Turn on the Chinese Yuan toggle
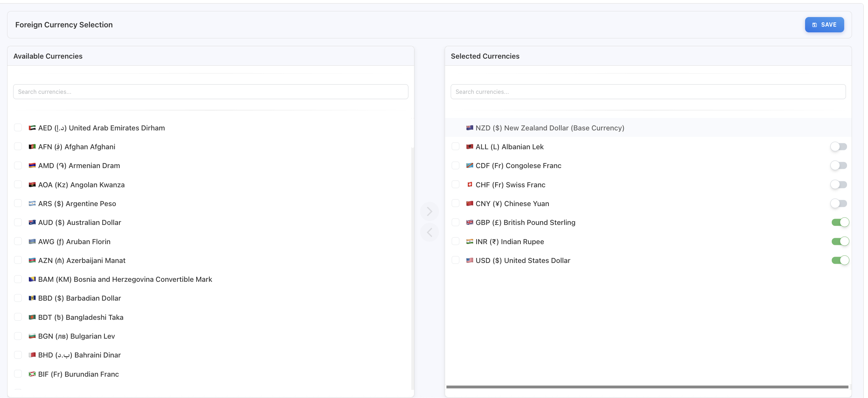This screenshot has height=398, width=868. pyautogui.click(x=839, y=204)
